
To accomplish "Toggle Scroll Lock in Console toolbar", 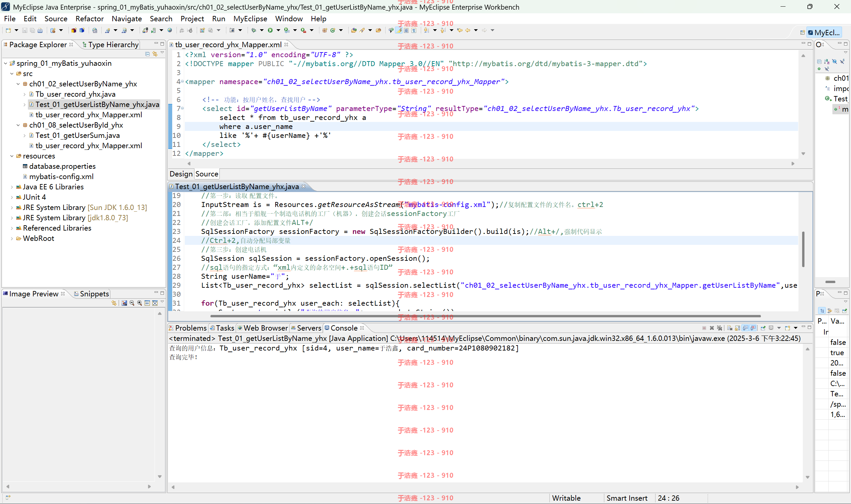I will point(738,328).
